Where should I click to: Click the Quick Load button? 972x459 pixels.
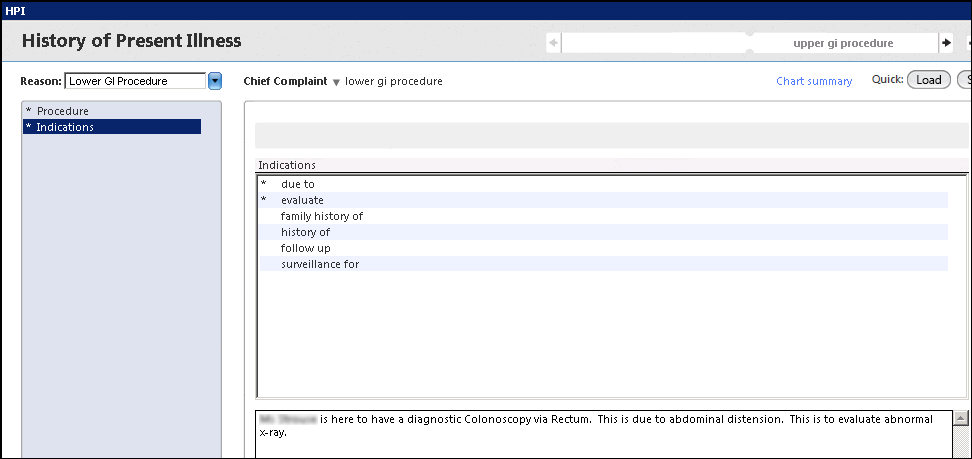click(929, 80)
